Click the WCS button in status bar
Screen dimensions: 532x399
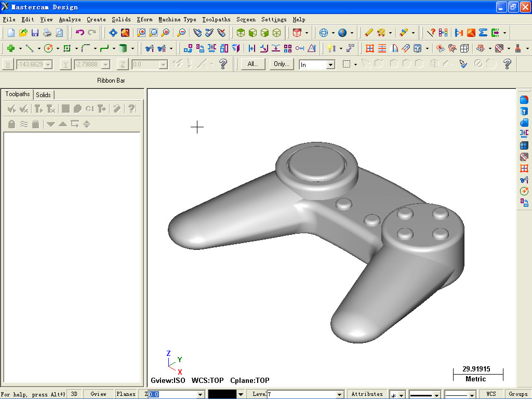coord(491,394)
